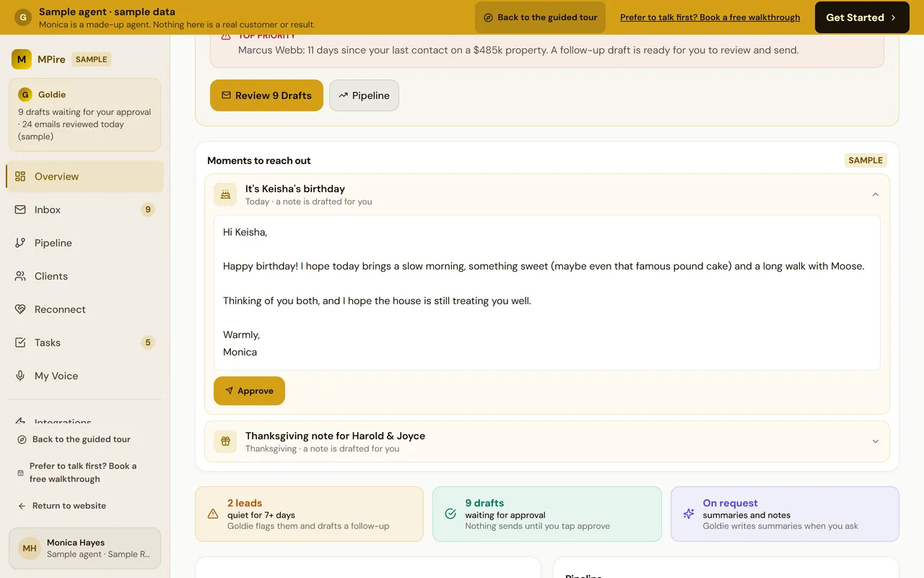
Task: Click the Marcus Webb top priority alert
Action: [x=547, y=50]
